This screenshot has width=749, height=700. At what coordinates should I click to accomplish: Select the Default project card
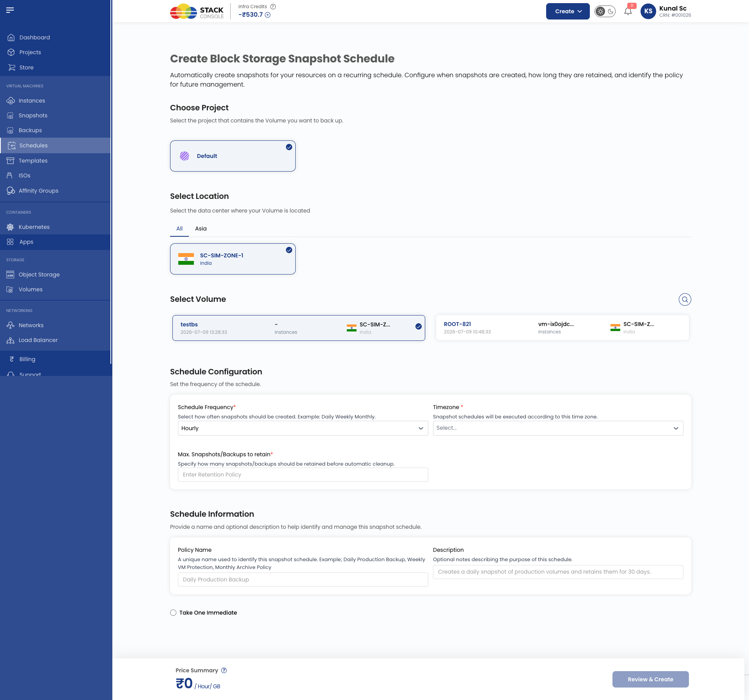click(x=233, y=156)
